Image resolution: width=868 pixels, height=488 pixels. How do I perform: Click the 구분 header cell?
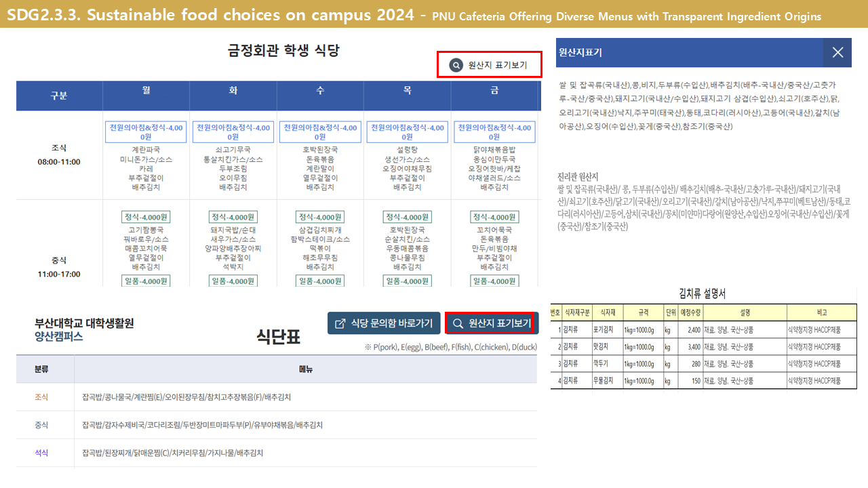point(59,96)
